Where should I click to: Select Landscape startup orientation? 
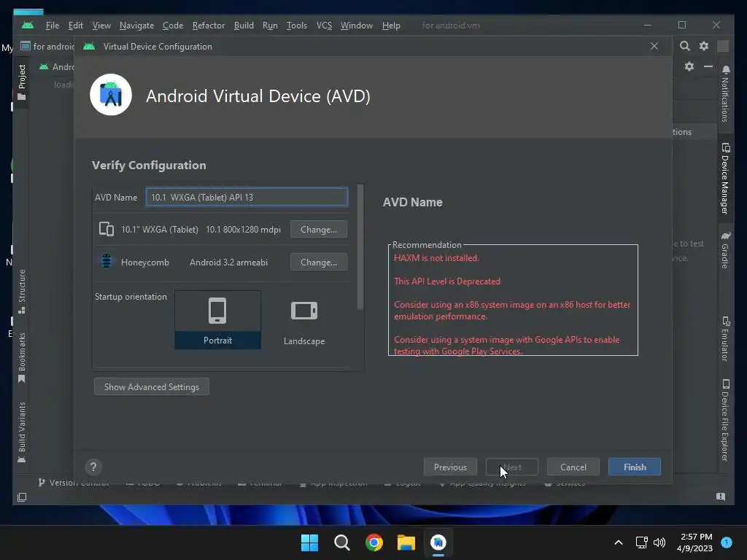pyautogui.click(x=304, y=320)
